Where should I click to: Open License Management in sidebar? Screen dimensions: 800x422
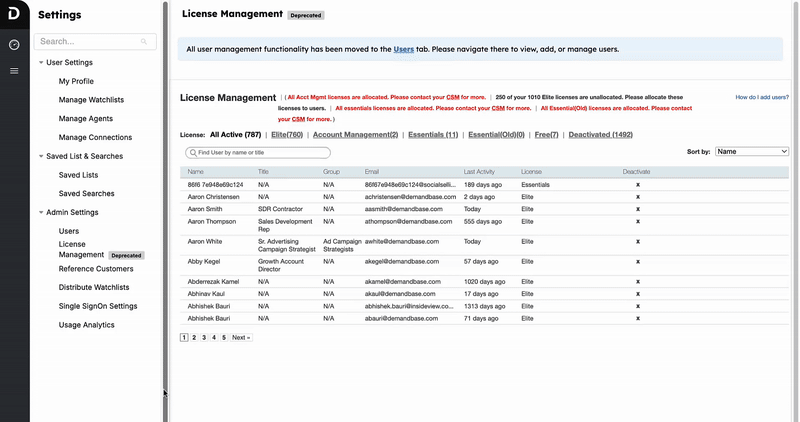[x=82, y=250]
